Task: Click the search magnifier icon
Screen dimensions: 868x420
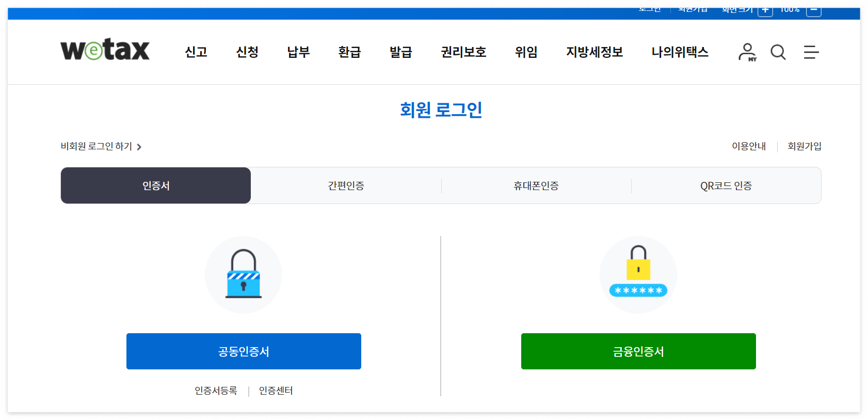Action: (778, 52)
